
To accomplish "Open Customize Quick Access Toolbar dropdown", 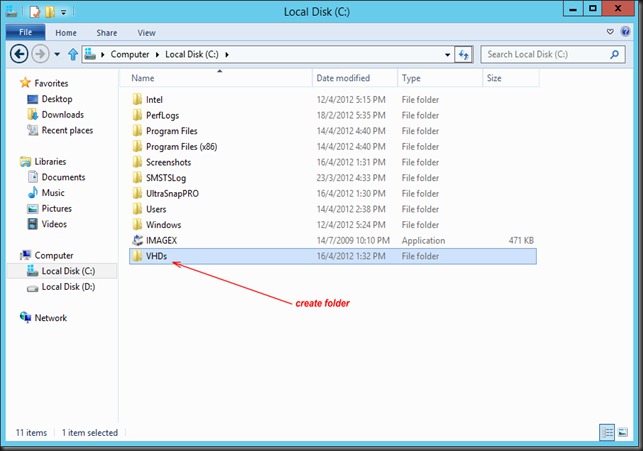I will 64,12.
